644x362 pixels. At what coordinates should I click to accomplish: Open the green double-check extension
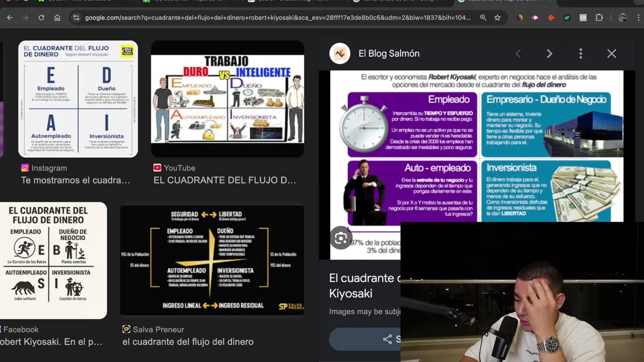point(567,18)
